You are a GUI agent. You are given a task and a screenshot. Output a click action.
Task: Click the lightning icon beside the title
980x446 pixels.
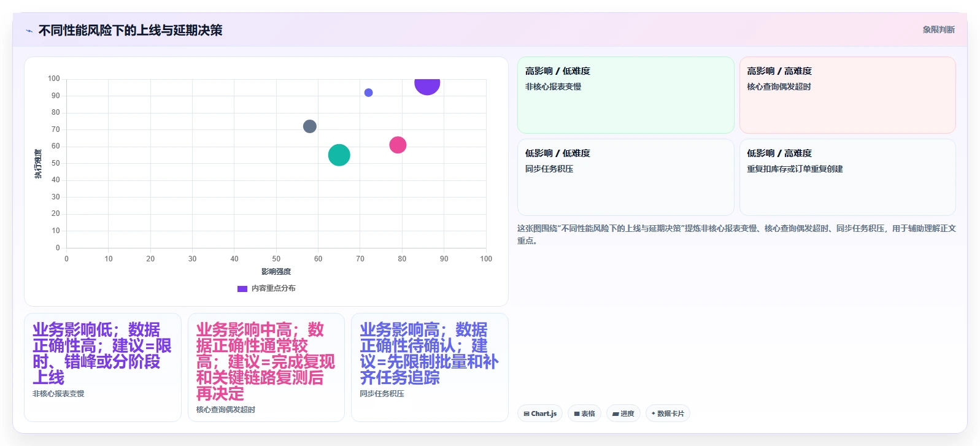29,31
